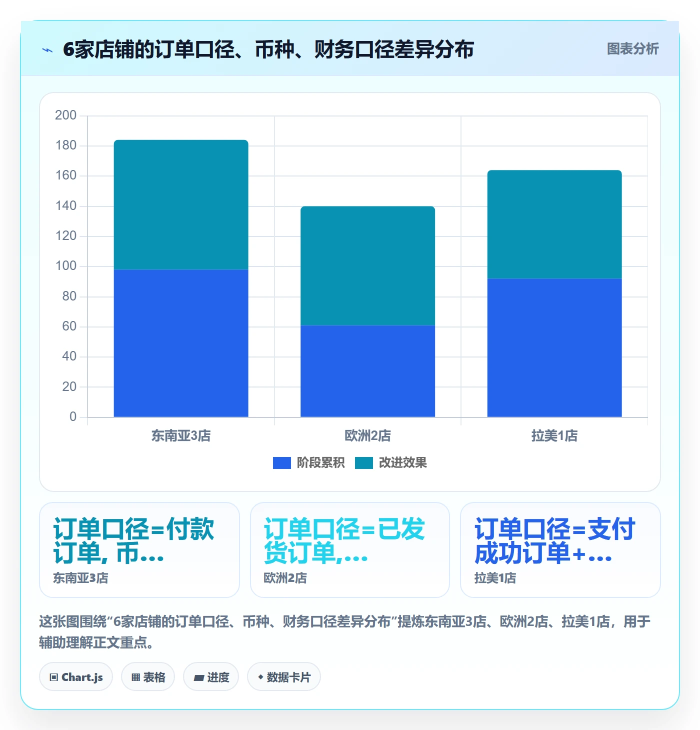This screenshot has height=730, width=700.
Task: Select the 表格 tag chip
Action: tap(148, 677)
